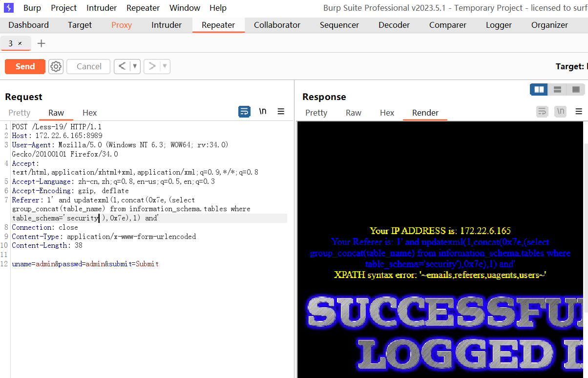Open the history dropdown beside the back arrow
This screenshot has height=378, width=588.
[135, 66]
